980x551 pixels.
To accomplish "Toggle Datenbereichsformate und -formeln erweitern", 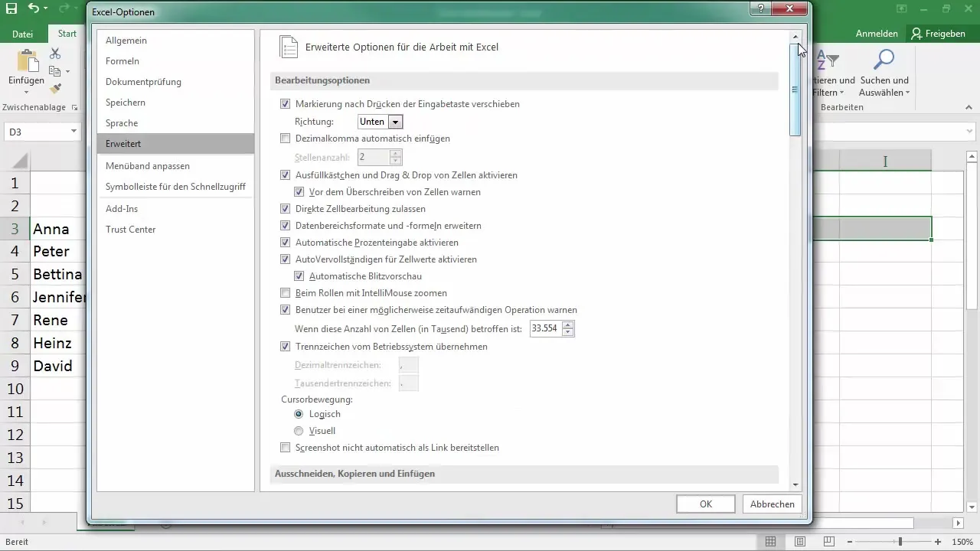I will tap(286, 226).
